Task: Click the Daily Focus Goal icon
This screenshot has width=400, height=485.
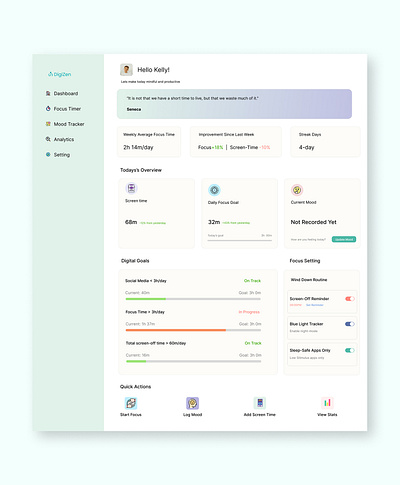Action: [214, 190]
